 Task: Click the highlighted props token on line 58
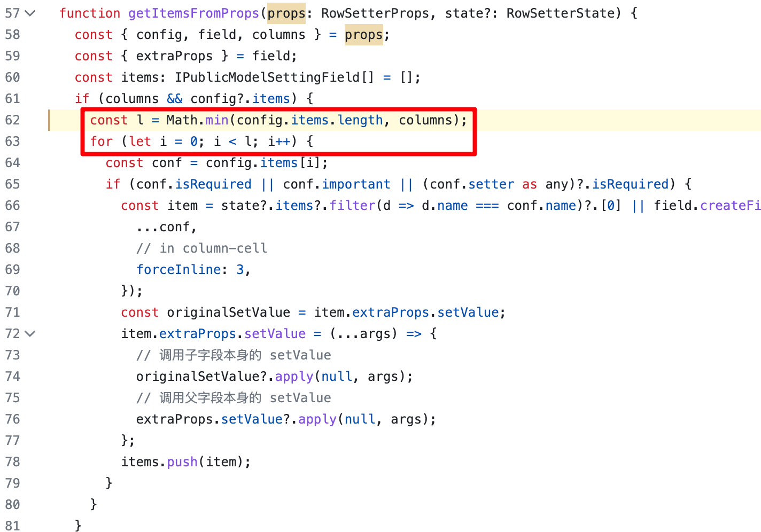click(363, 34)
